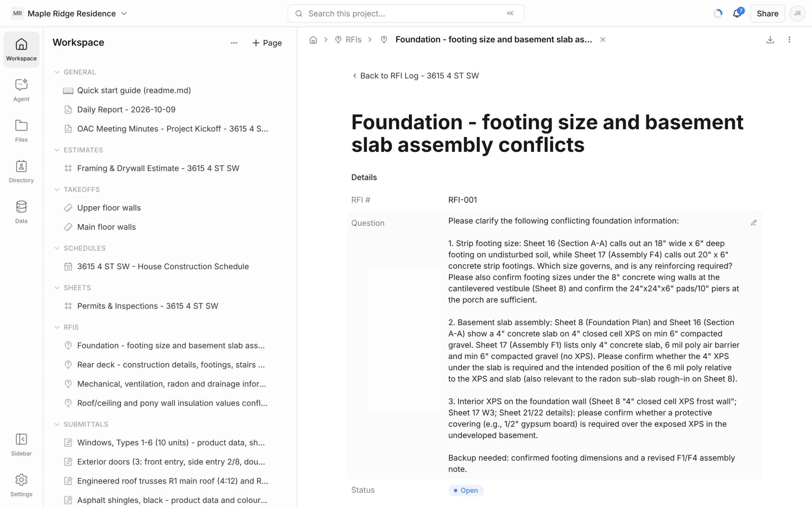Toggle the Sidebar button
The width and height of the screenshot is (812, 508).
[21, 444]
